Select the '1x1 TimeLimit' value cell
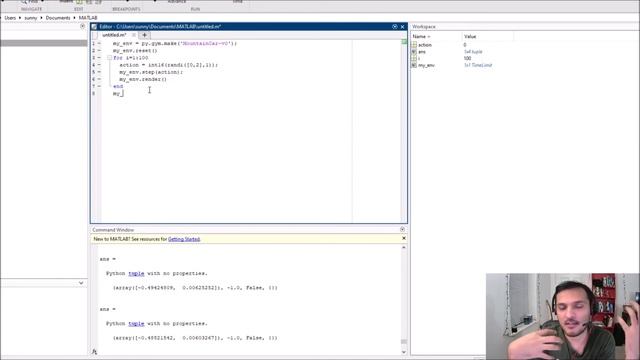The height and width of the screenshot is (360, 640). tap(478, 65)
